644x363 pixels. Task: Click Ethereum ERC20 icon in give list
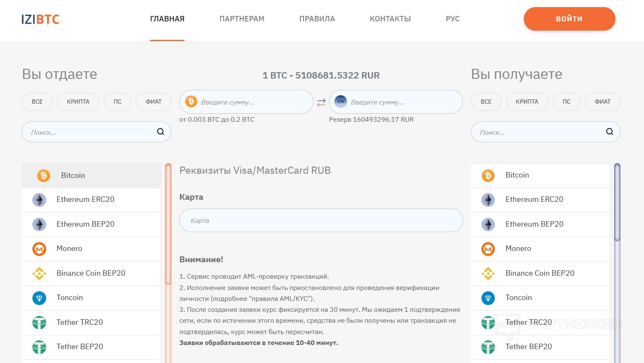pyautogui.click(x=39, y=200)
